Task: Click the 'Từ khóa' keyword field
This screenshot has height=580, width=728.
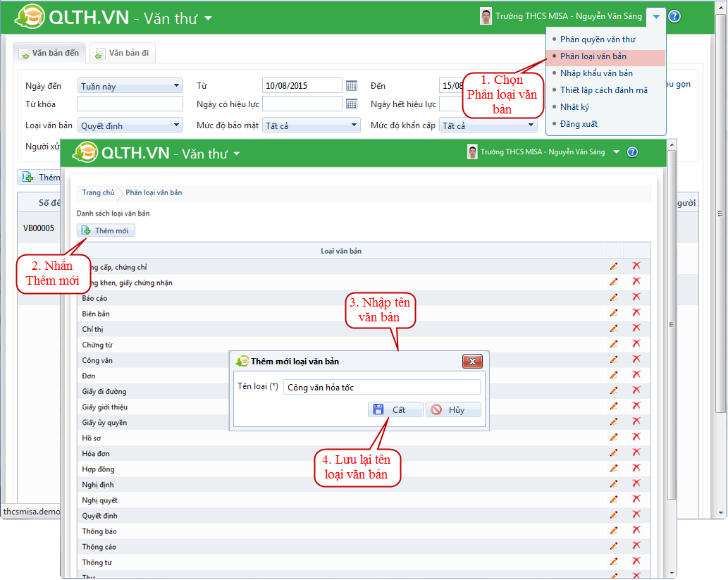Action: 130,104
